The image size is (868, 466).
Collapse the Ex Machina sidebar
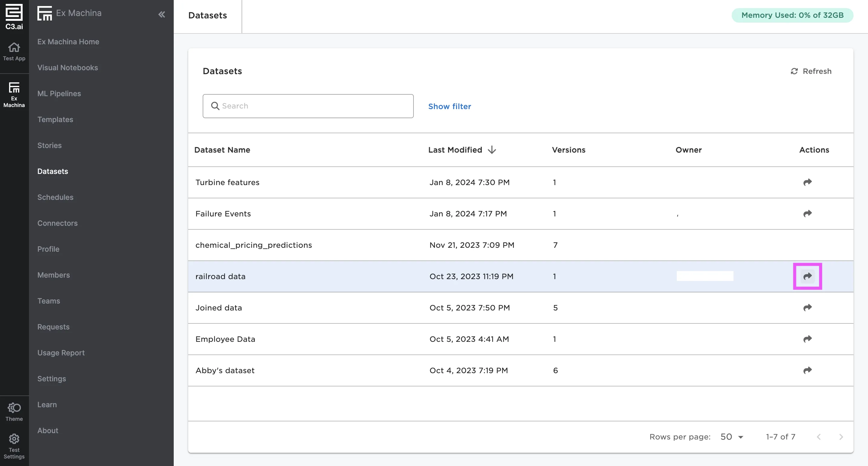pyautogui.click(x=162, y=14)
